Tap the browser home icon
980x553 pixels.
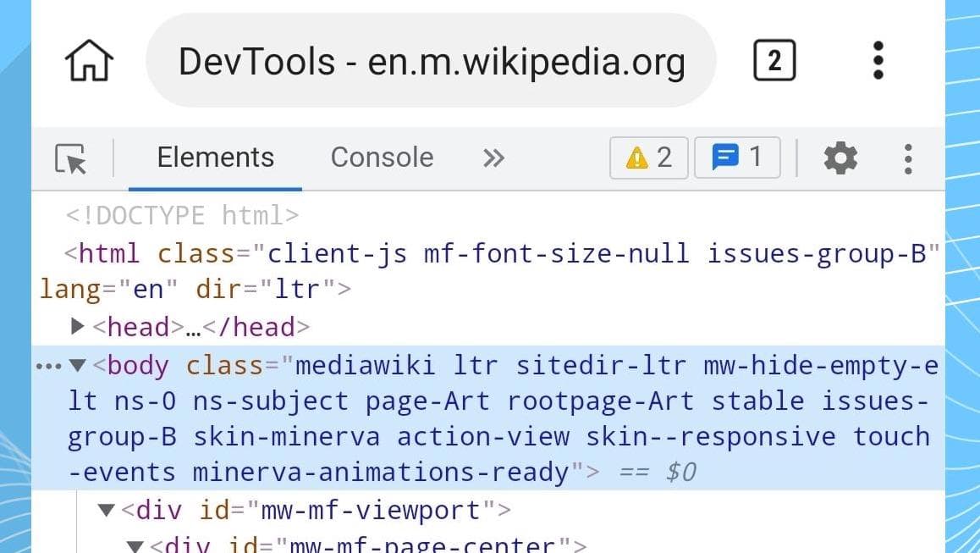89,61
